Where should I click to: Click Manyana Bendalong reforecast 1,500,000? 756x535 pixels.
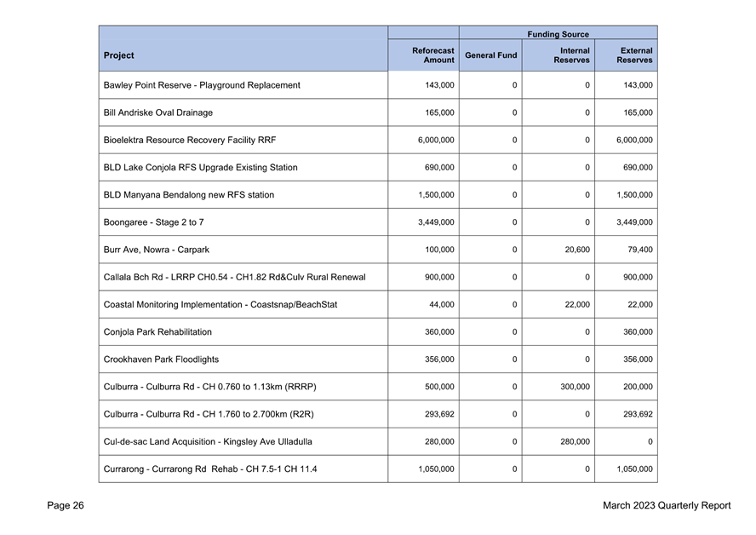pos(436,195)
